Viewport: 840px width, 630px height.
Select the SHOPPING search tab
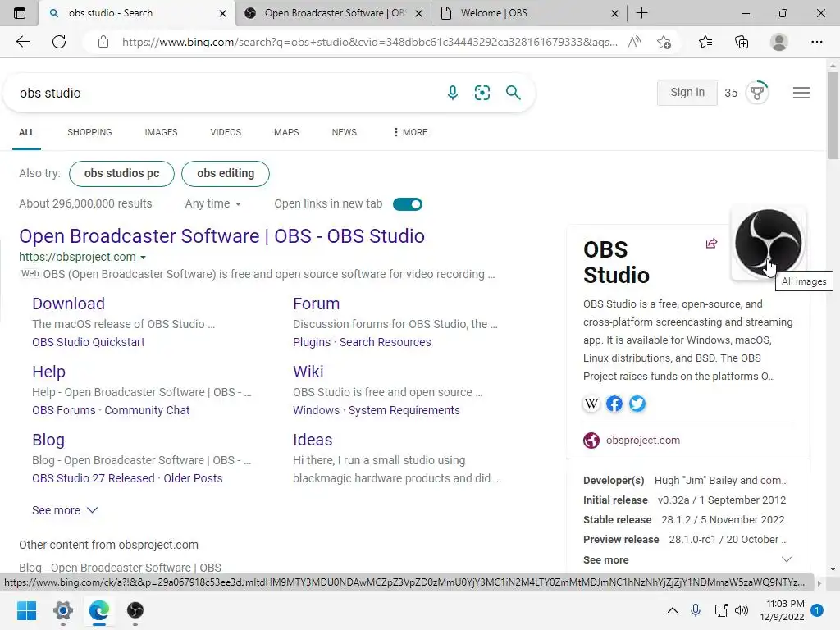pyautogui.click(x=89, y=132)
